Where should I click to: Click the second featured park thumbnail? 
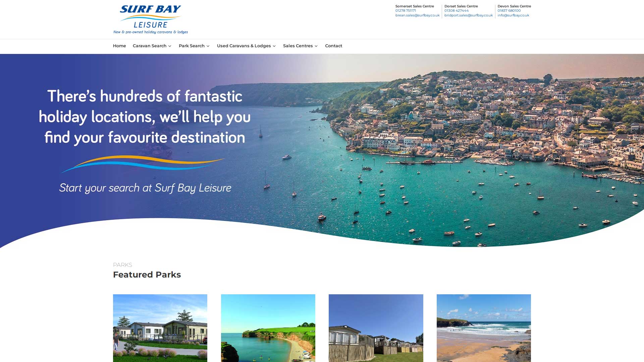pyautogui.click(x=268, y=328)
